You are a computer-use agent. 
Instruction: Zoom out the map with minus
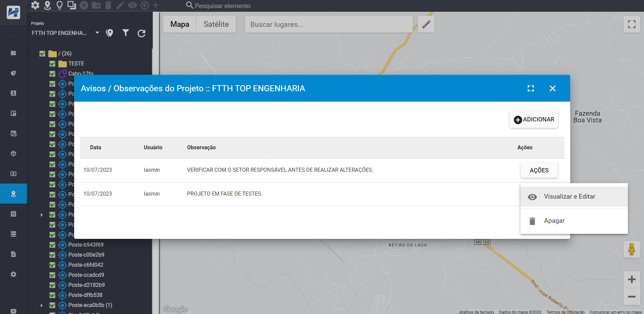click(x=632, y=297)
